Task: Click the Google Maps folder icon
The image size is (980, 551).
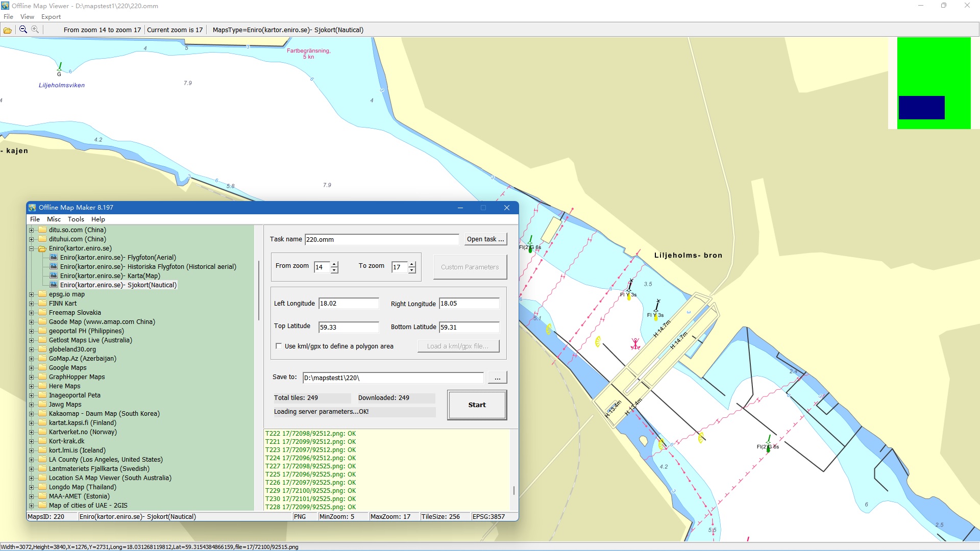Action: click(x=42, y=368)
